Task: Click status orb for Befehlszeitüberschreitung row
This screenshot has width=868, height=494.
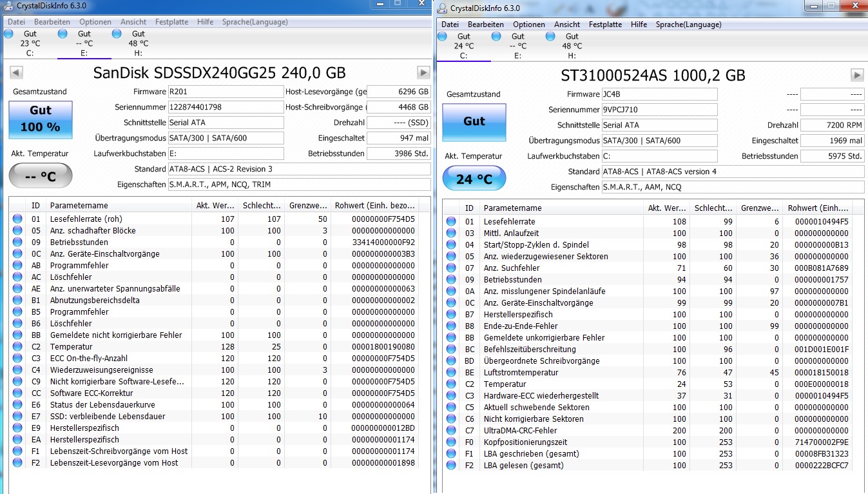Action: 451,350
